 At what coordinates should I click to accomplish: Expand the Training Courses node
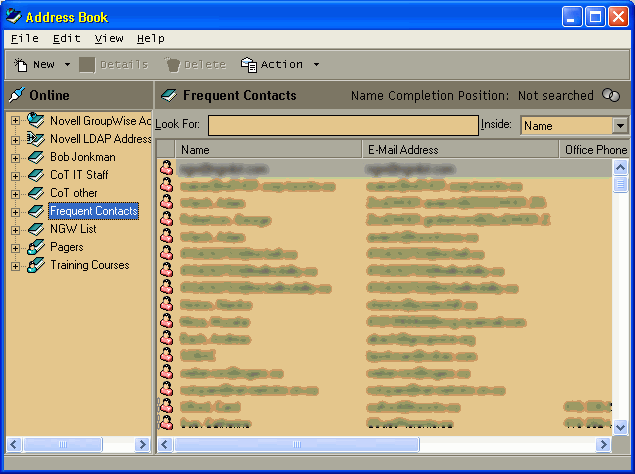click(15, 266)
